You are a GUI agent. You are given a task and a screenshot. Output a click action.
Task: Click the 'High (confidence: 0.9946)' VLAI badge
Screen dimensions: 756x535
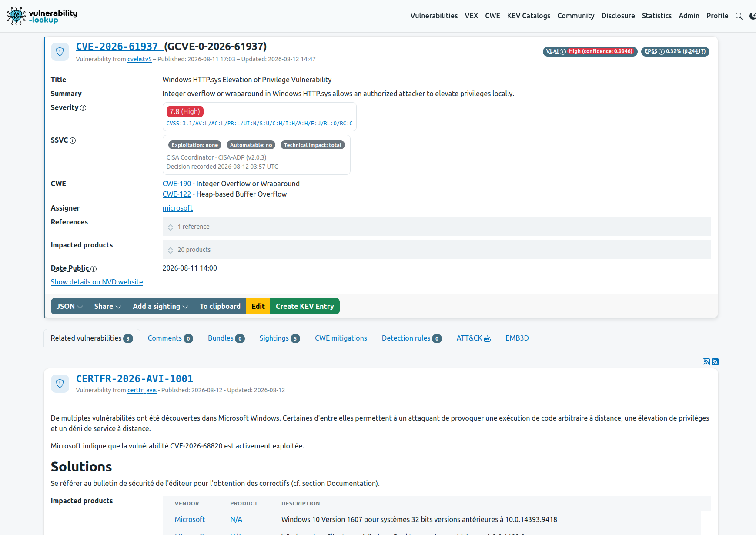[601, 51]
